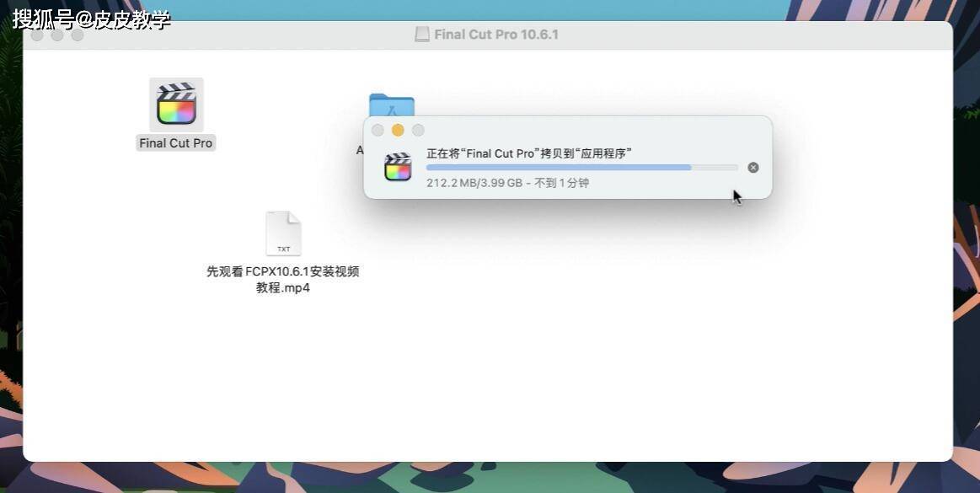This screenshot has height=493, width=980.
Task: Select the clapperboard thumbnail on the copy dialog
Action: coord(397,167)
